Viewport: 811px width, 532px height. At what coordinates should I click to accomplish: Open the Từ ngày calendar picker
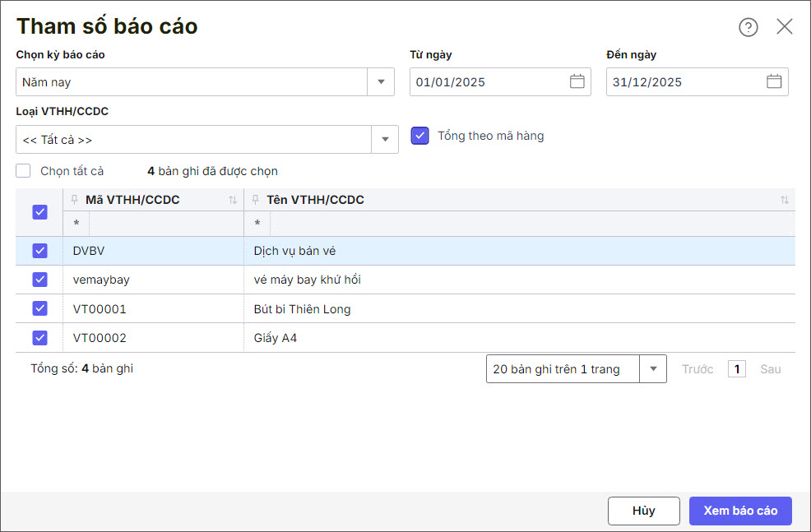(x=577, y=81)
